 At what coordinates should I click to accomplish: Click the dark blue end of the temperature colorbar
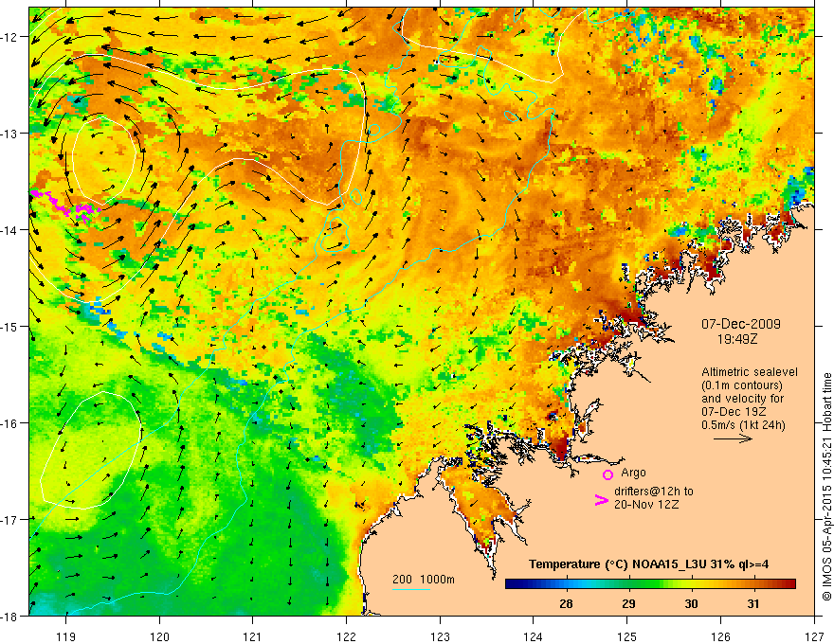pyautogui.click(x=514, y=584)
